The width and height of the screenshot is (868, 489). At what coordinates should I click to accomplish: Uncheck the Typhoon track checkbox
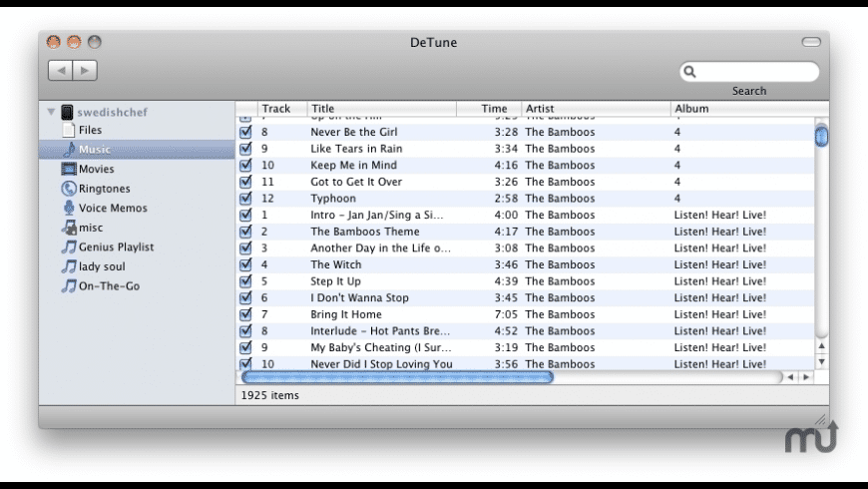(x=245, y=199)
